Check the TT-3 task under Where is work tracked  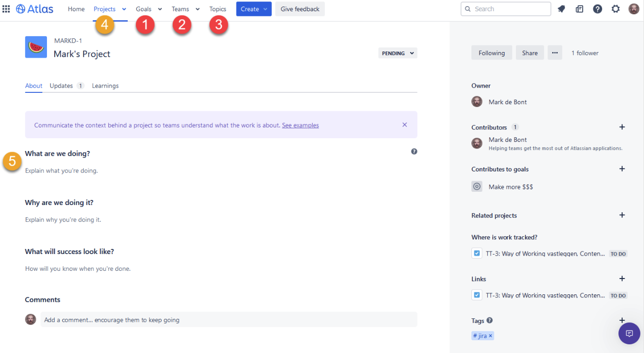click(476, 253)
